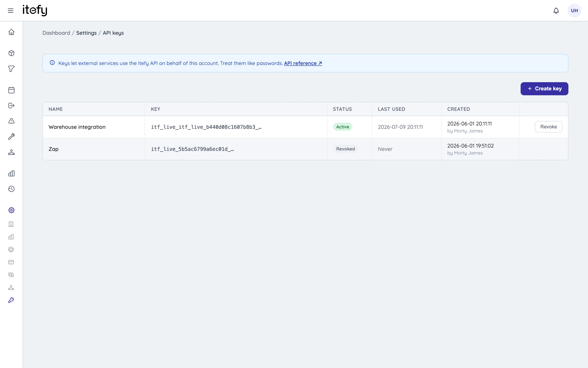Open the credit card billing icon

[x=11, y=262]
